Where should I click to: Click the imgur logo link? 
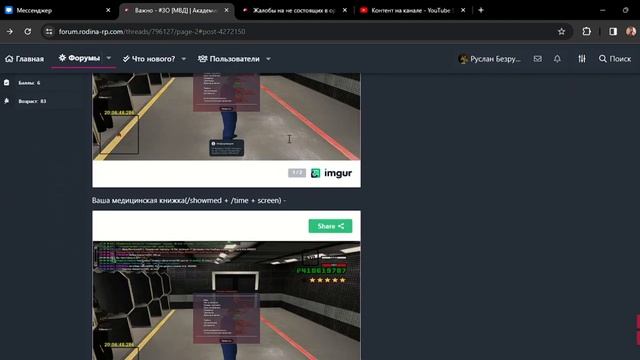[x=331, y=173]
